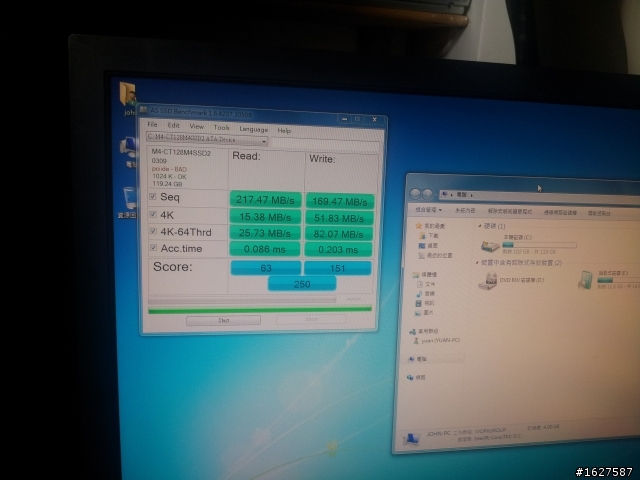Image resolution: width=640 pixels, height=480 pixels.
Task: Collapse the removable storage devices (2) group
Action: coord(478,263)
